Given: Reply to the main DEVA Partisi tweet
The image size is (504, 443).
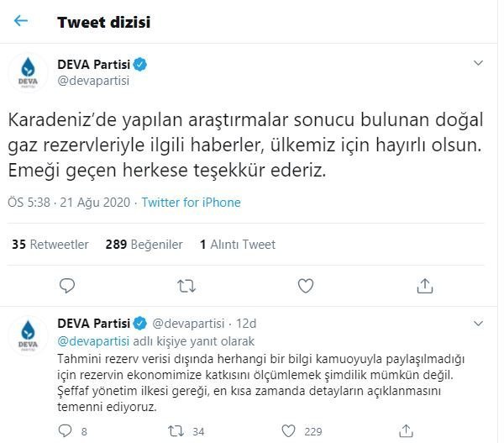Looking at the screenshot, I should coord(69,287).
